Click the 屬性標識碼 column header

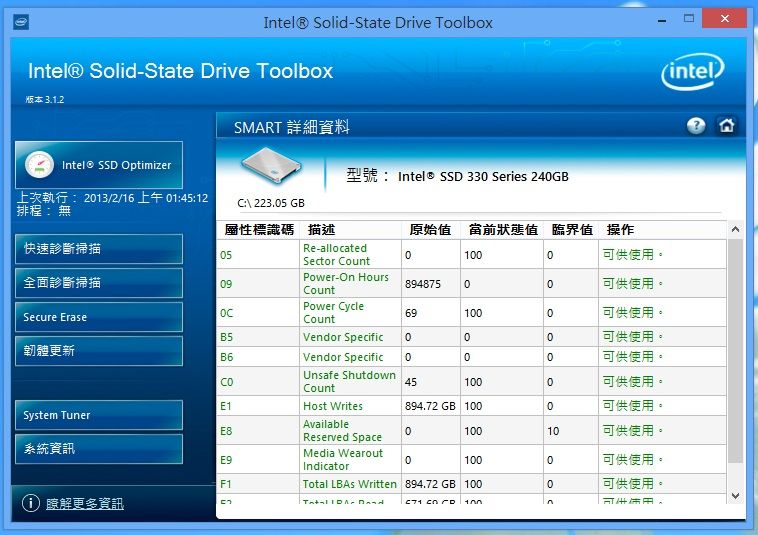[x=259, y=230]
